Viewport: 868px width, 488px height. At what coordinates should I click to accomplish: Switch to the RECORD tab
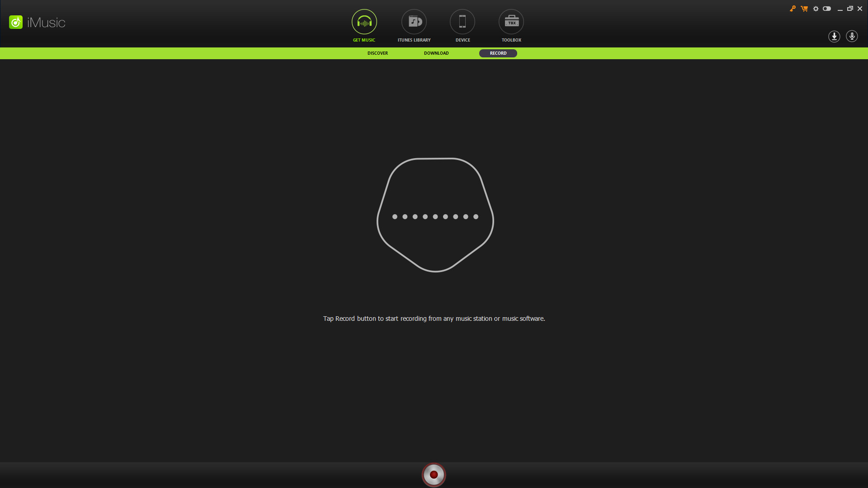(498, 53)
